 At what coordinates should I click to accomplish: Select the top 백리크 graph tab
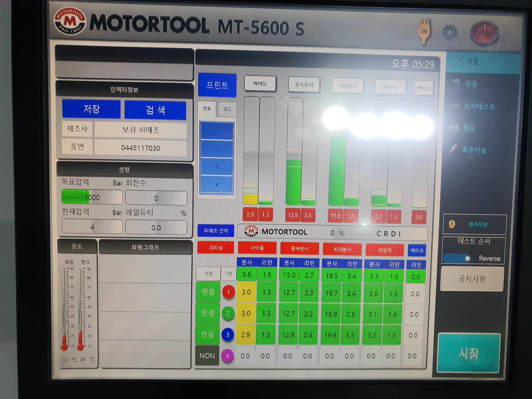[424, 88]
